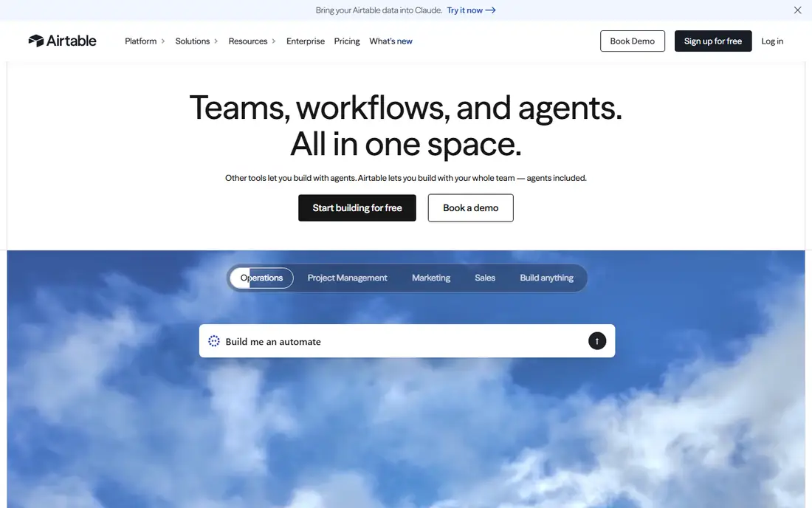The height and width of the screenshot is (508, 812).
Task: Open What's new
Action: [390, 41]
